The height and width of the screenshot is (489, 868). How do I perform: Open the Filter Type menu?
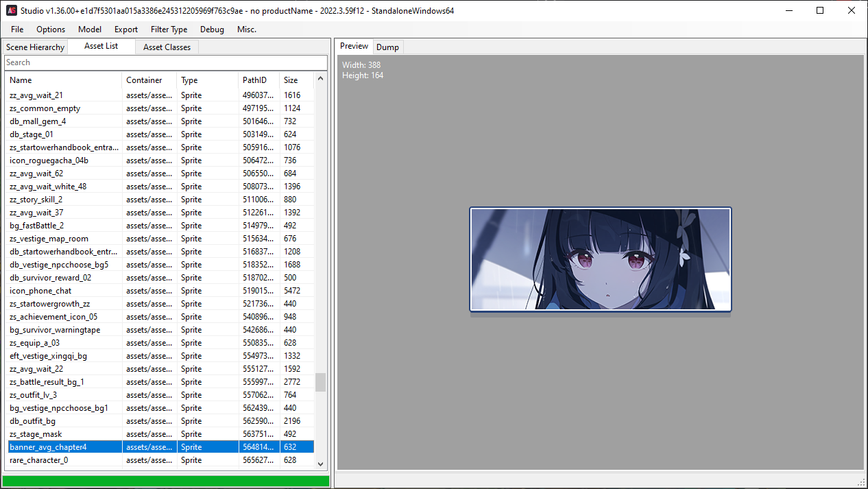click(169, 29)
